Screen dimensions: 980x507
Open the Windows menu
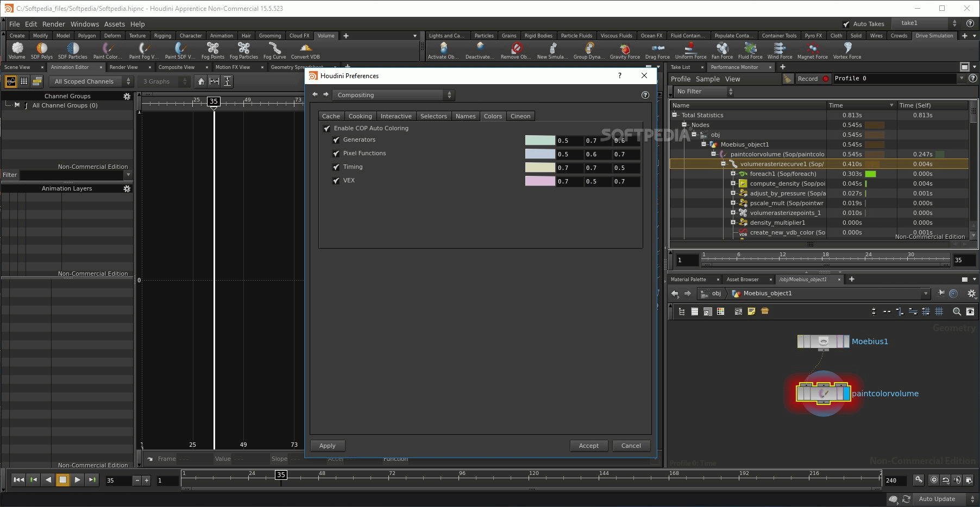tap(85, 24)
